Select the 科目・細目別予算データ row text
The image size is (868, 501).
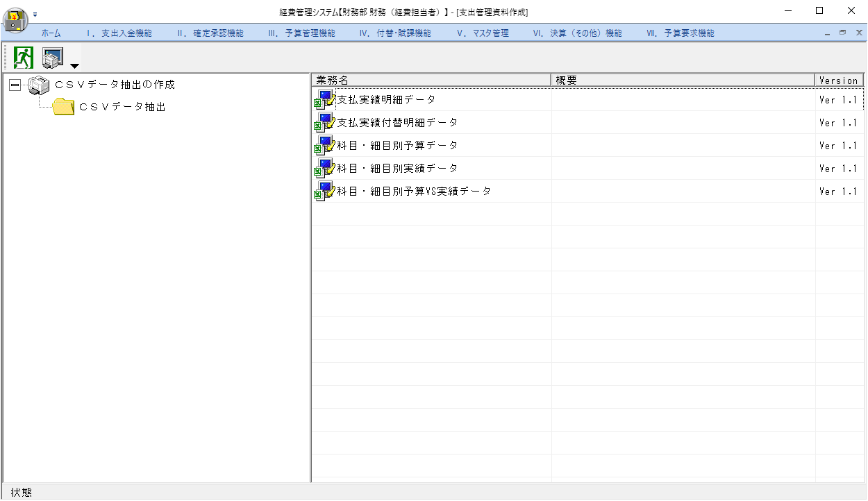tap(397, 146)
